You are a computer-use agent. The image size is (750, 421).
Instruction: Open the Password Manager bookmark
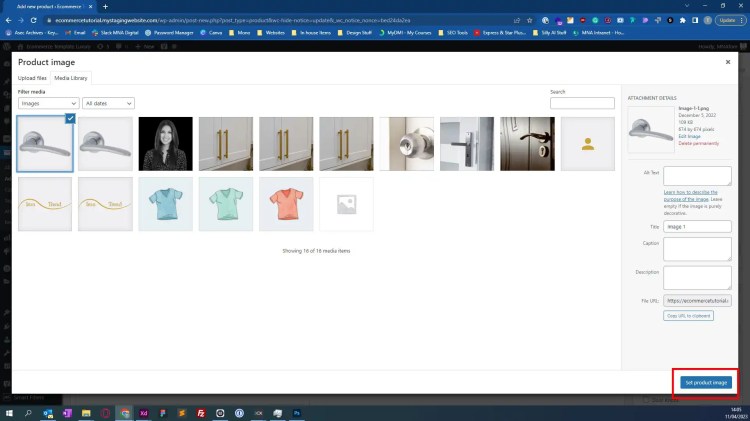pyautogui.click(x=169, y=33)
